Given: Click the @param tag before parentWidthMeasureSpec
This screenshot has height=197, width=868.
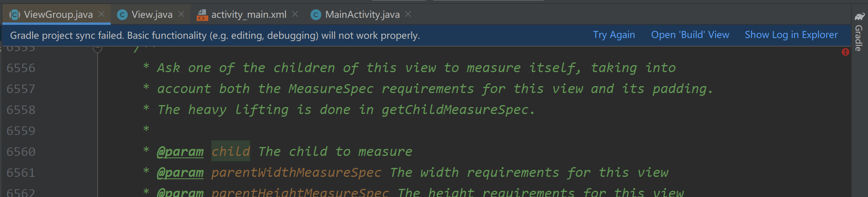Looking at the screenshot, I should pyautogui.click(x=180, y=173).
